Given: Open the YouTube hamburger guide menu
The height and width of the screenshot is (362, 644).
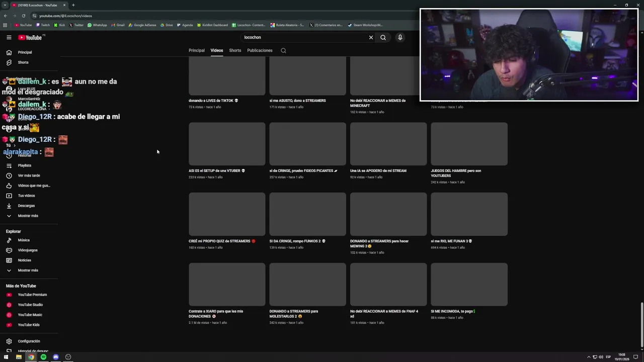Looking at the screenshot, I should click(9, 37).
